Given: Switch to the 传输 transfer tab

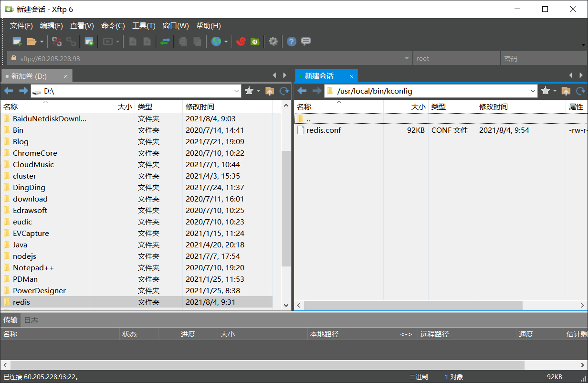Looking at the screenshot, I should 10,320.
